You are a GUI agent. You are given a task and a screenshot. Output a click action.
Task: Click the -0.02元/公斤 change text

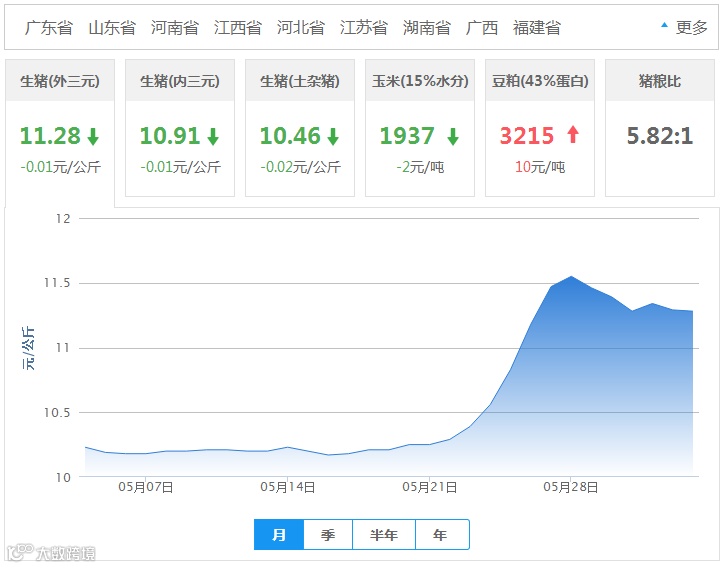coord(300,167)
